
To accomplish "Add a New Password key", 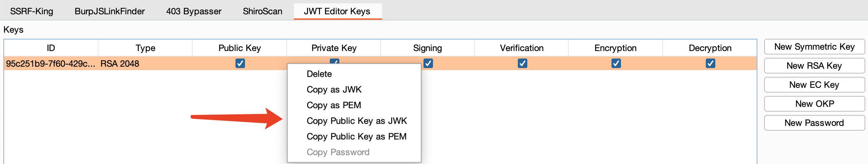I will pos(814,123).
